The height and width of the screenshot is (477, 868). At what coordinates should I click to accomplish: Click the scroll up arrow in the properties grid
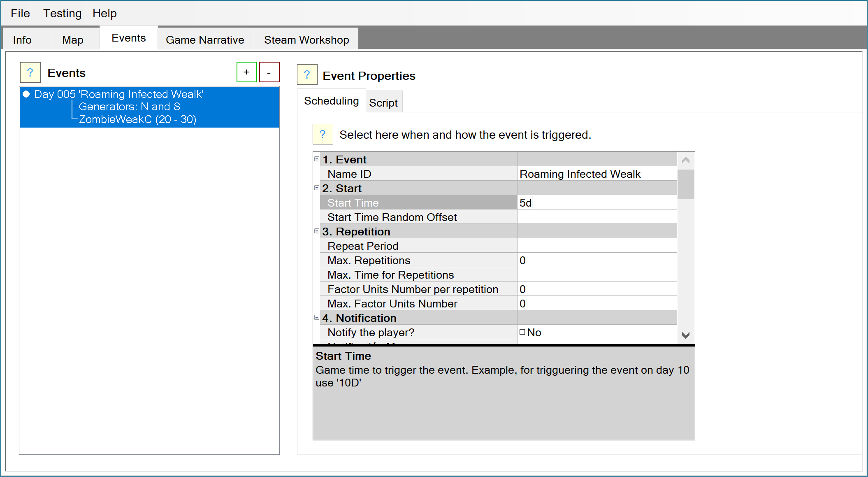pos(685,160)
